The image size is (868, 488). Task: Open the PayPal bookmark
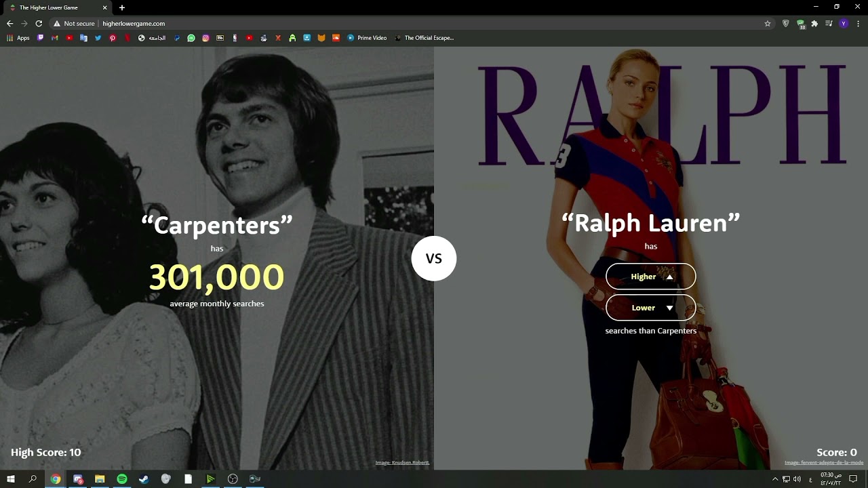tap(177, 38)
